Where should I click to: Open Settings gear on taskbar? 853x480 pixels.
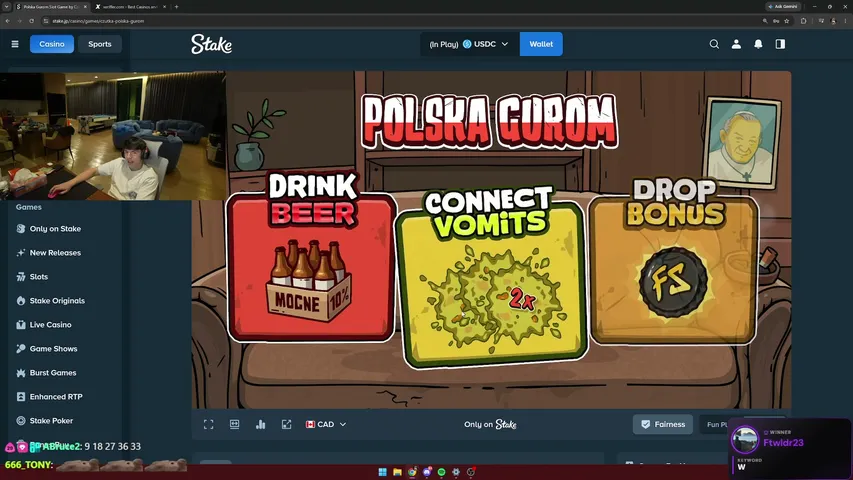[456, 472]
